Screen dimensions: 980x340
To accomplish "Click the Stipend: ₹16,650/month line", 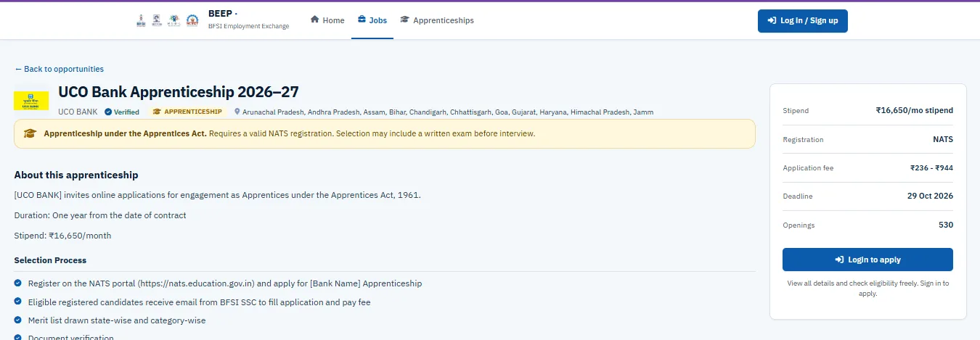I will pyautogui.click(x=63, y=236).
